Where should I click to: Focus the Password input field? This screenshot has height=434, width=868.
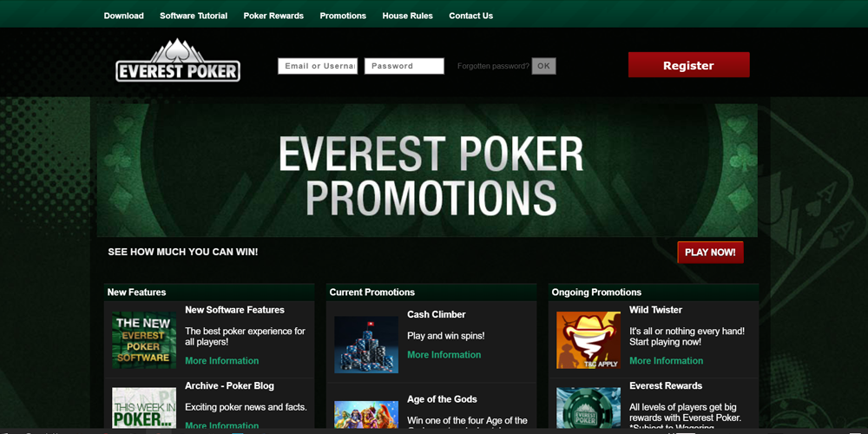click(x=404, y=66)
